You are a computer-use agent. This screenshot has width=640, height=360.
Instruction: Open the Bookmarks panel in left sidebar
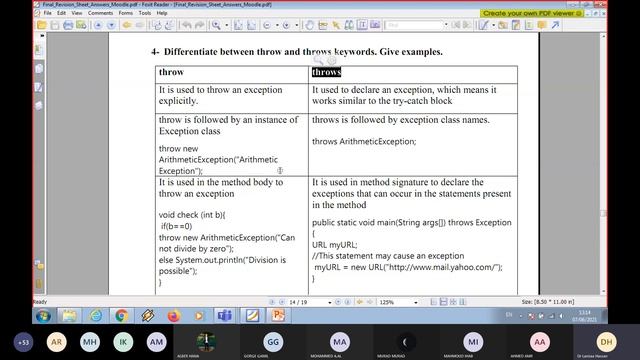click(39, 50)
